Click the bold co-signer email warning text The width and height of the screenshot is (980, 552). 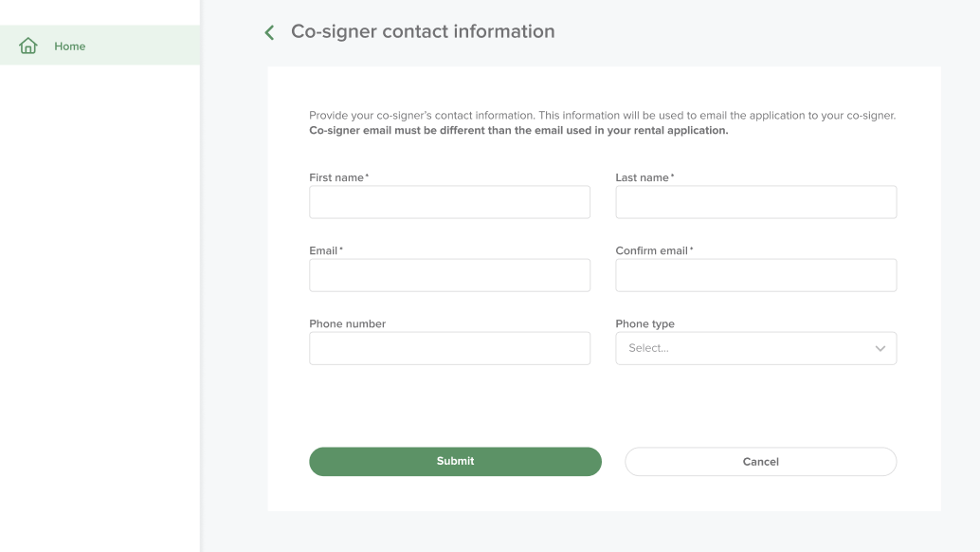click(x=517, y=130)
